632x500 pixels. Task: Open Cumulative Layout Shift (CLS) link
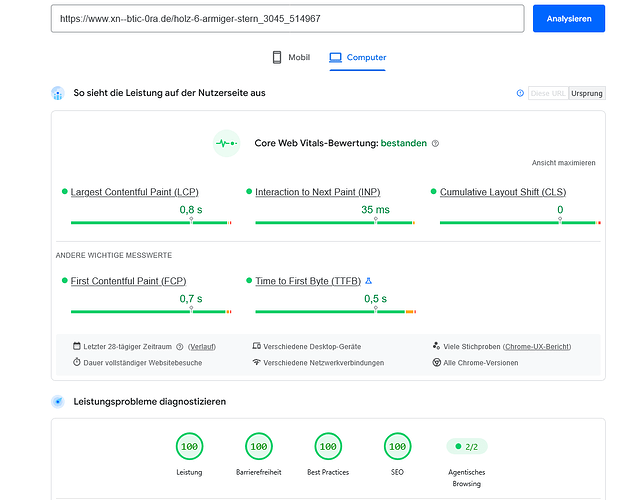(x=503, y=192)
